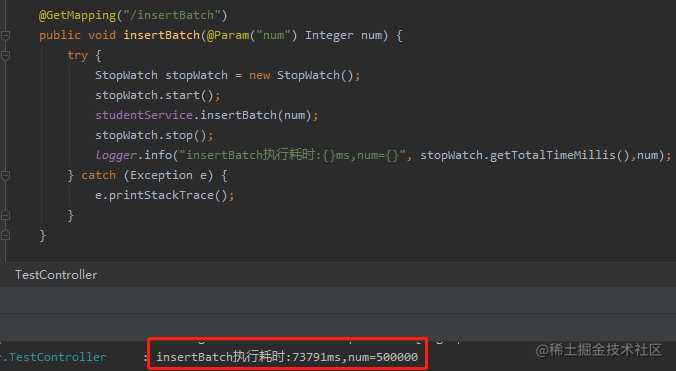Click e.printStackTrace() statement
Image resolution: width=676 pixels, height=371 pixels.
[165, 195]
